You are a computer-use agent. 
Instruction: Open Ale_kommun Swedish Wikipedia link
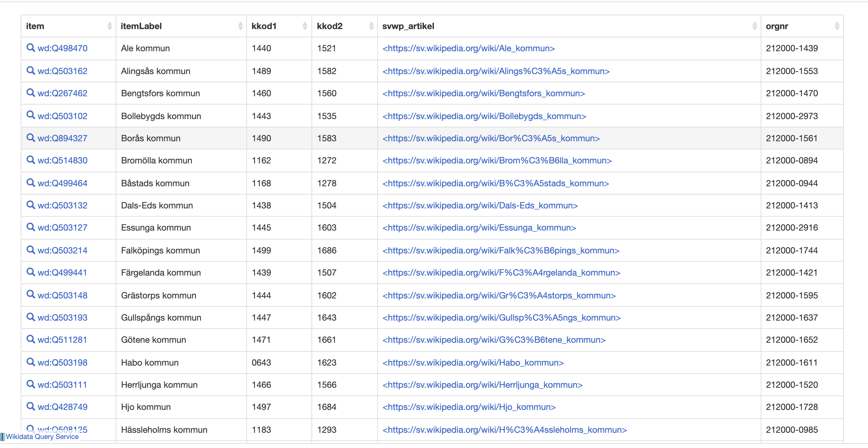[468, 48]
